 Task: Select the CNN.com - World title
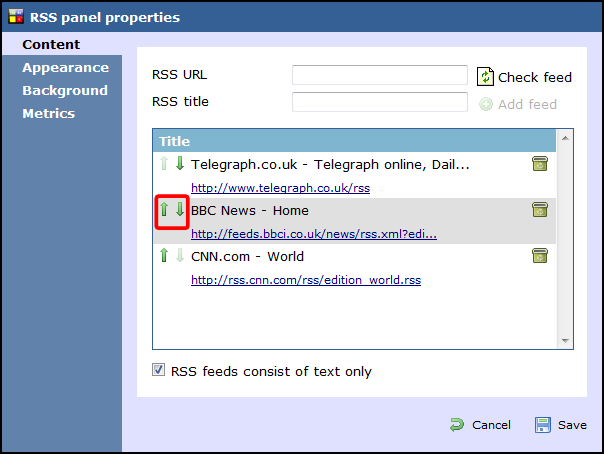pos(247,256)
